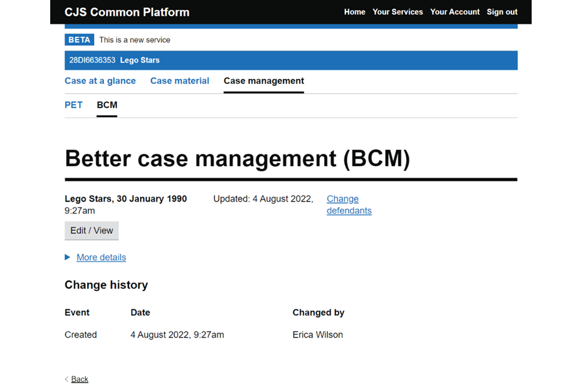The image size is (588, 392).
Task: Open the PET sub-tab
Action: (73, 105)
